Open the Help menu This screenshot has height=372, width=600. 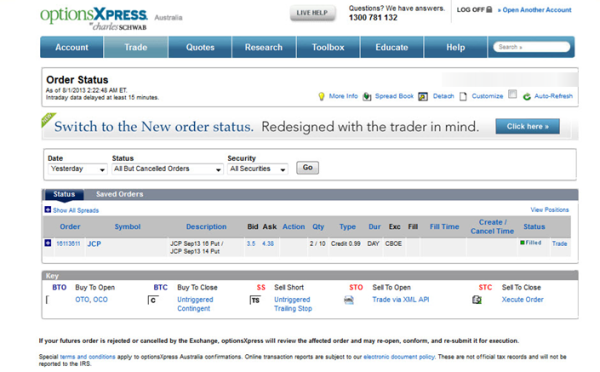[455, 47]
